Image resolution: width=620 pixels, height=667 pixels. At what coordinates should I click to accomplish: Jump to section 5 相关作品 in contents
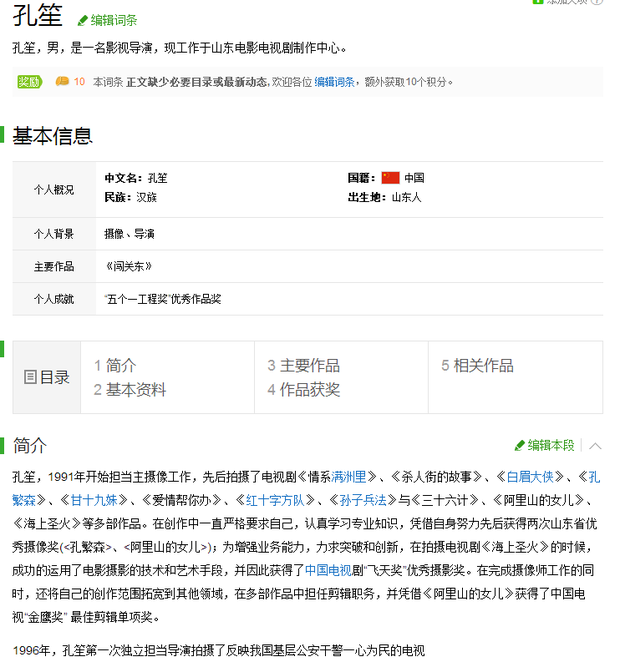[478, 365]
